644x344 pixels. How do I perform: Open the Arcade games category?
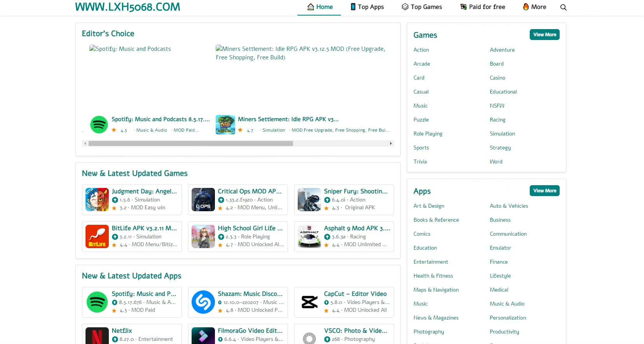(422, 64)
